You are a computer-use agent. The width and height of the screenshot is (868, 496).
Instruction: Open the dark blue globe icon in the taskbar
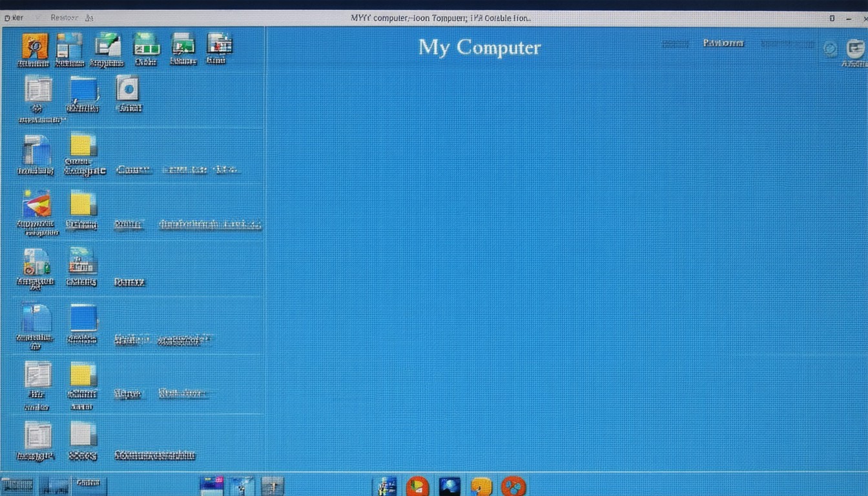(x=449, y=486)
